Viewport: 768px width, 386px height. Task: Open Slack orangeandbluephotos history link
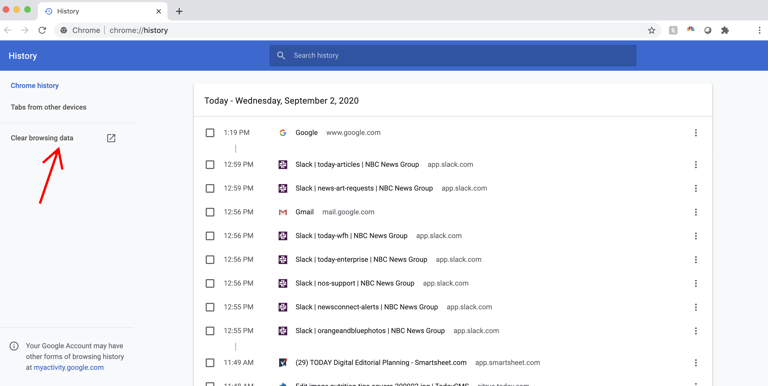pos(370,331)
